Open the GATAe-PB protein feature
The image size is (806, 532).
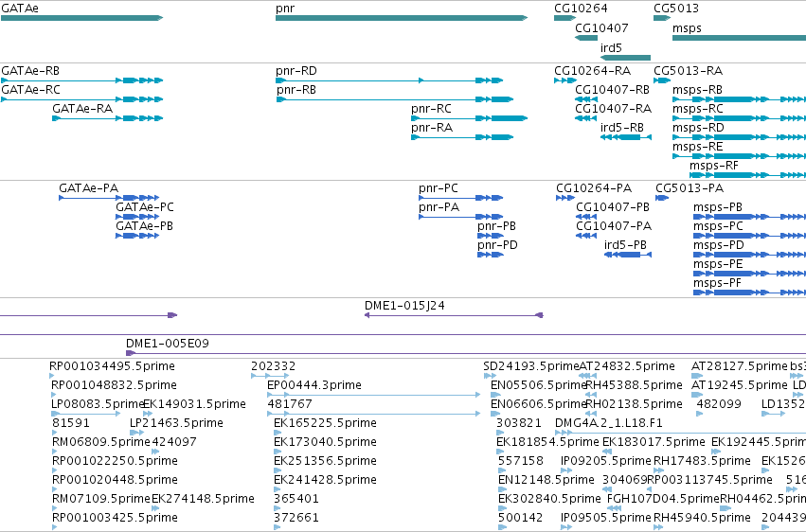pyautogui.click(x=137, y=236)
